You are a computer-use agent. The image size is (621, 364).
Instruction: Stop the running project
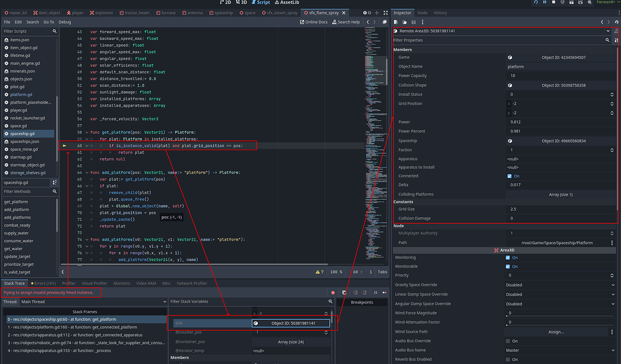coord(554,2)
